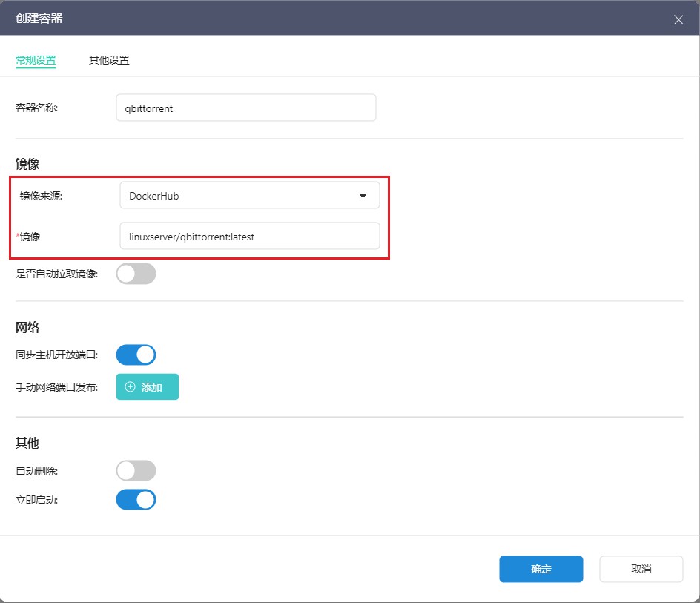Click the 容器名称 label text
The height and width of the screenshot is (603, 700).
37,108
